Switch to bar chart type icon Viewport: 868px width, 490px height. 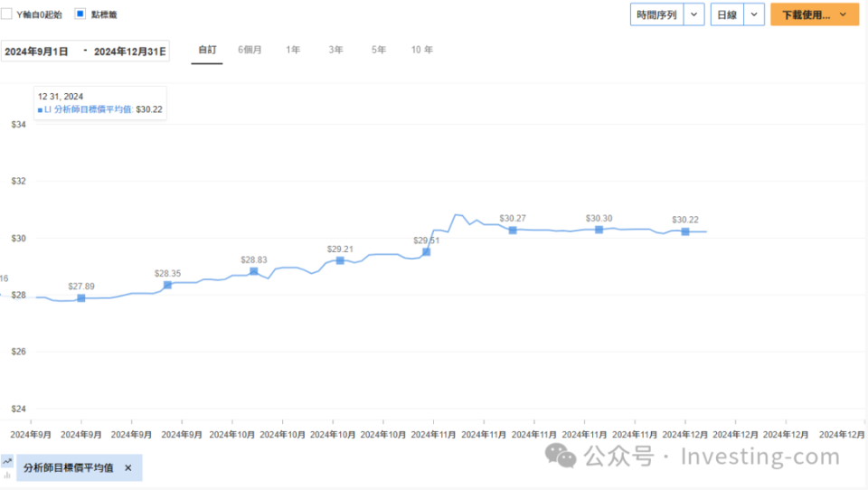7,475
